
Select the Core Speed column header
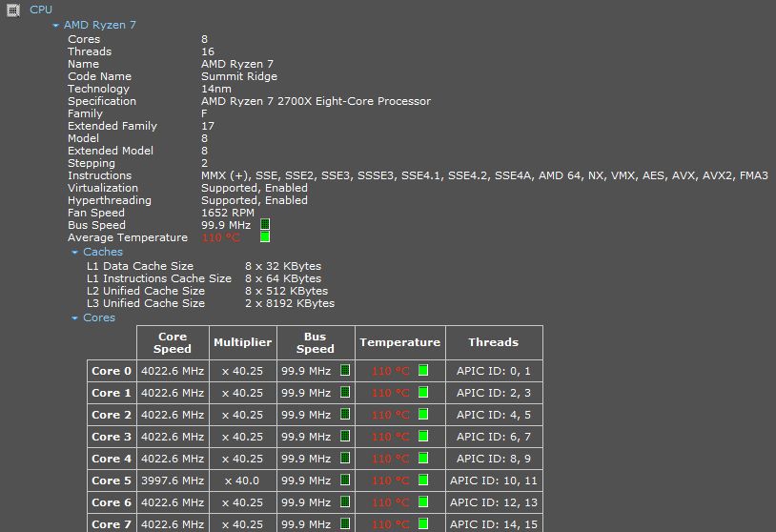pos(173,342)
